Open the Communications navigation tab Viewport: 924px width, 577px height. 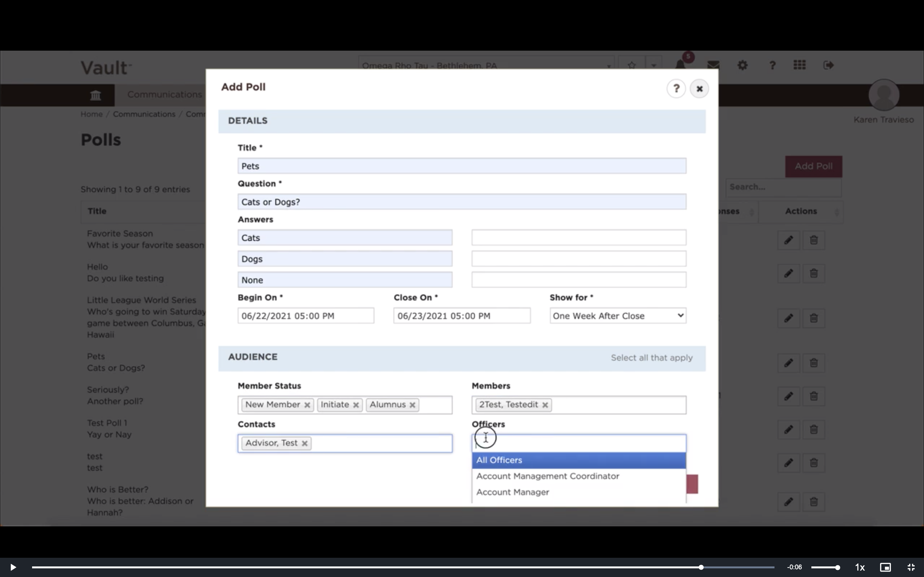pos(164,95)
